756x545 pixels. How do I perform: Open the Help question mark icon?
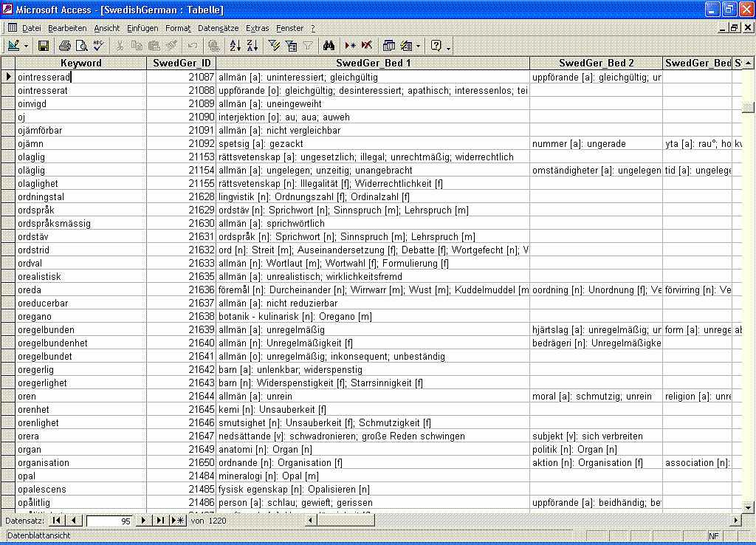coord(436,46)
